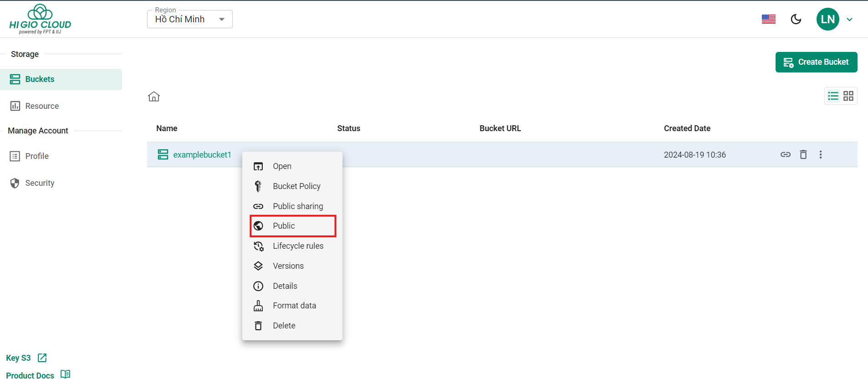Click the Create Bucket button
The image size is (868, 384).
816,62
